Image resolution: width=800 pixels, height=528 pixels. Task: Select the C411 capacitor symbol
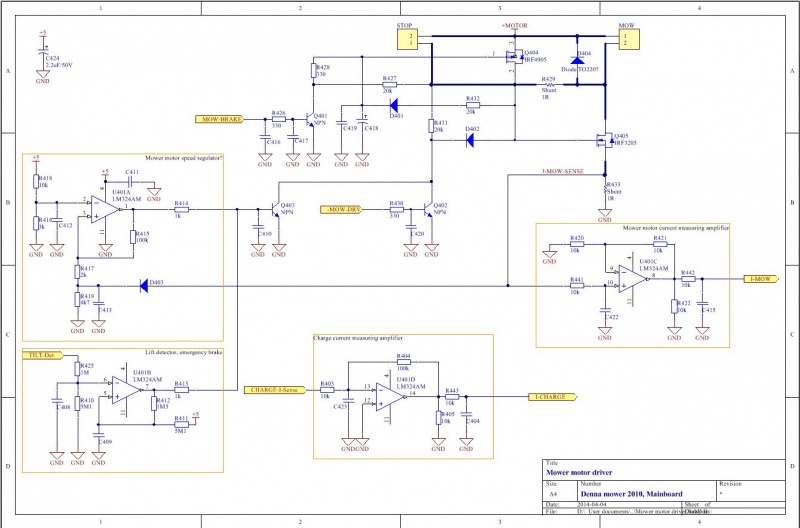pos(130,182)
